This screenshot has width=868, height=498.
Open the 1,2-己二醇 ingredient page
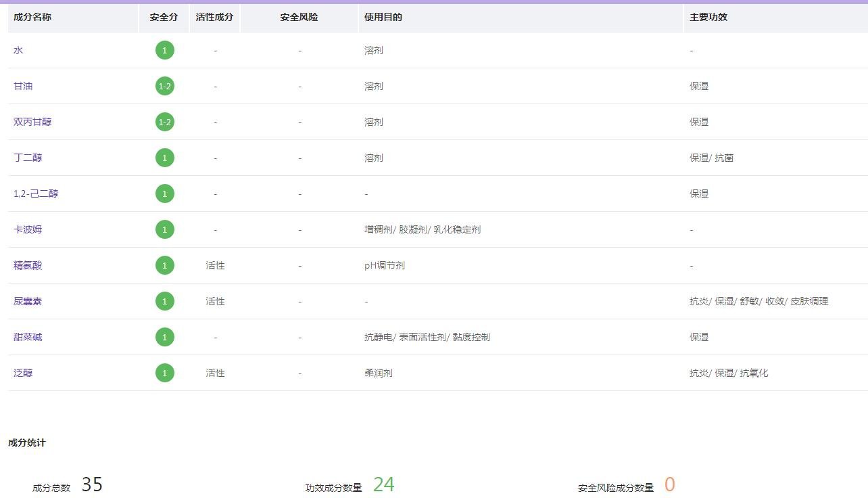click(x=36, y=194)
